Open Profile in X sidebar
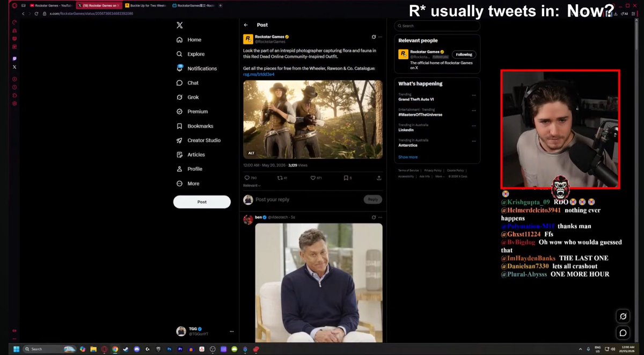This screenshot has height=355, width=644. (189, 169)
